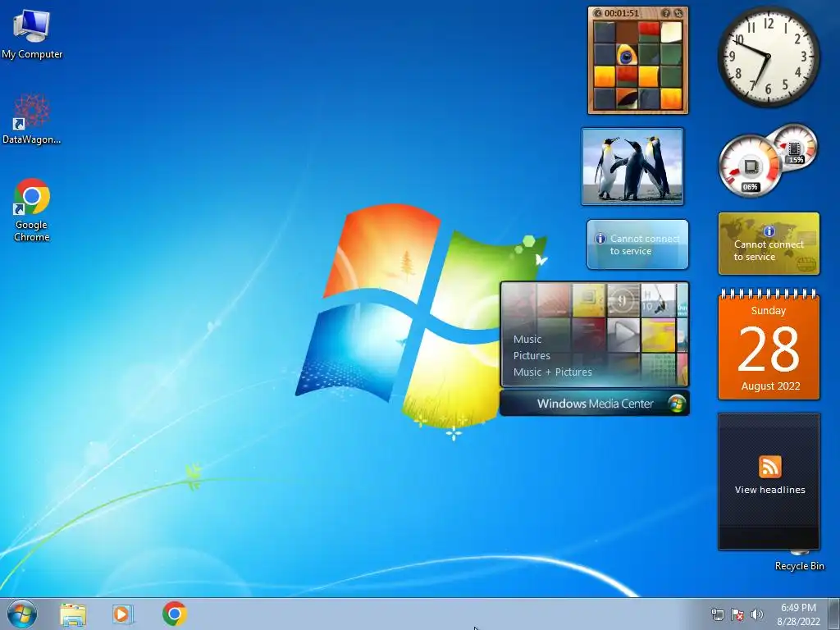Click the yellow currency gadget error
840x630 pixels.
(x=769, y=244)
